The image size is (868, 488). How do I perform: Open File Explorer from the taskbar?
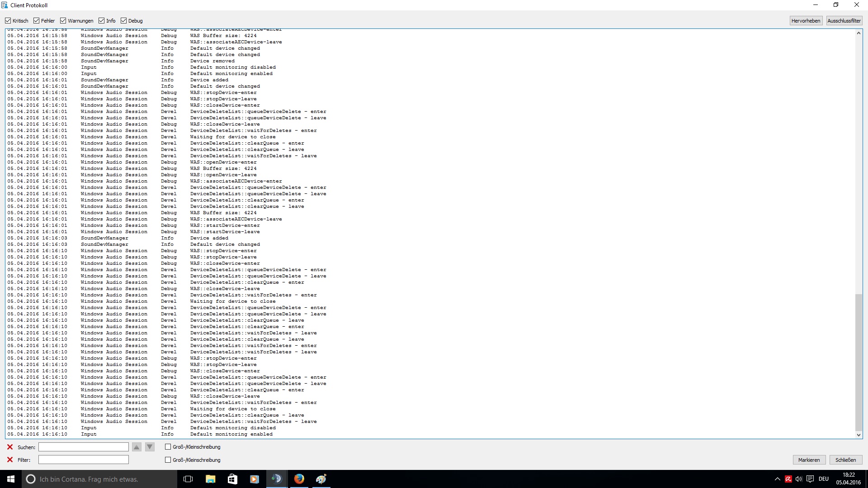pos(210,479)
